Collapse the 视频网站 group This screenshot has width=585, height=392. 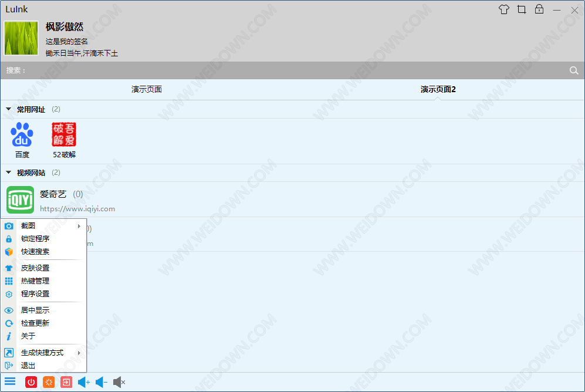coord(9,173)
